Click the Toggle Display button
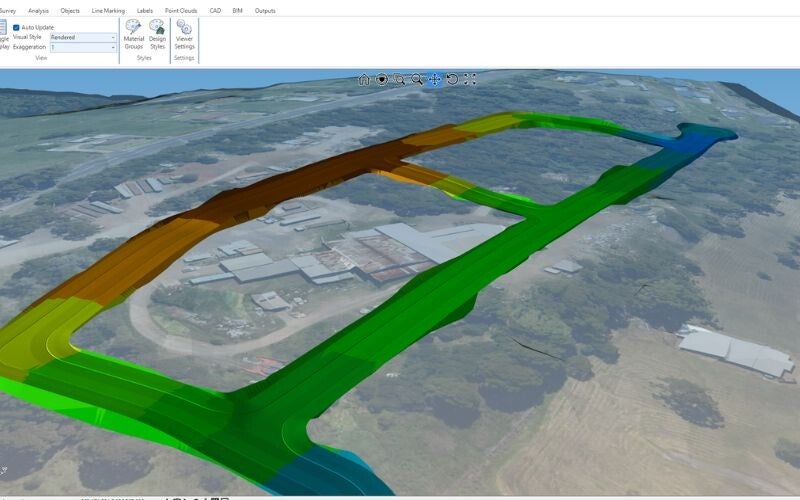Viewport: 800px width, 500px height. 3,34
